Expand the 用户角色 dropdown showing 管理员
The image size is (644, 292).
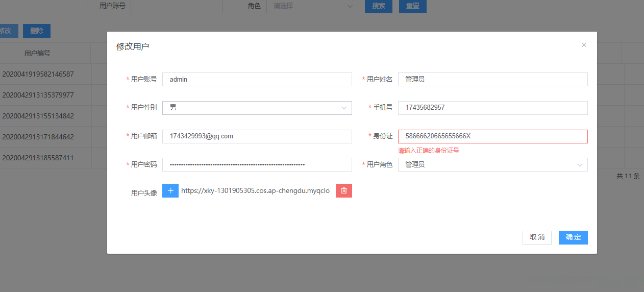tap(493, 164)
